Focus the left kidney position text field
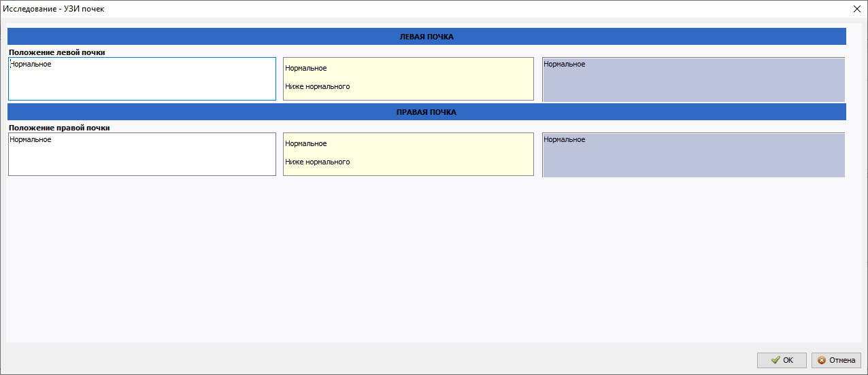868x375 pixels. [141, 84]
